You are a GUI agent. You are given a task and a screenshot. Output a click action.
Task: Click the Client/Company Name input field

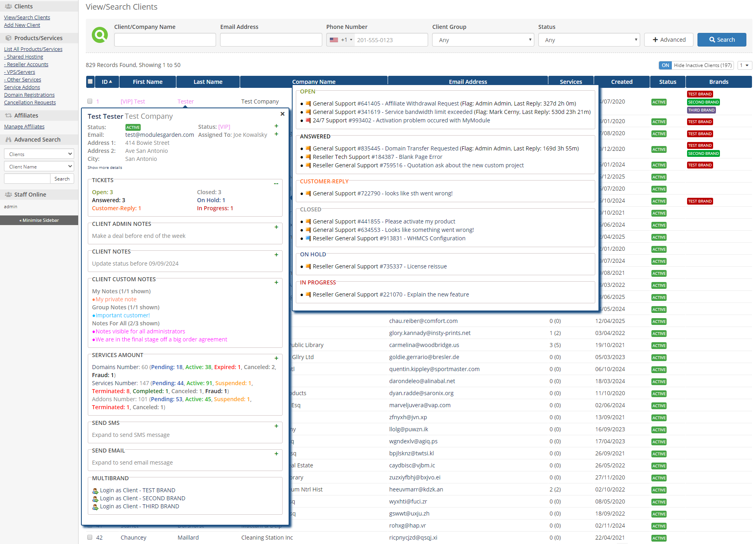coord(165,40)
